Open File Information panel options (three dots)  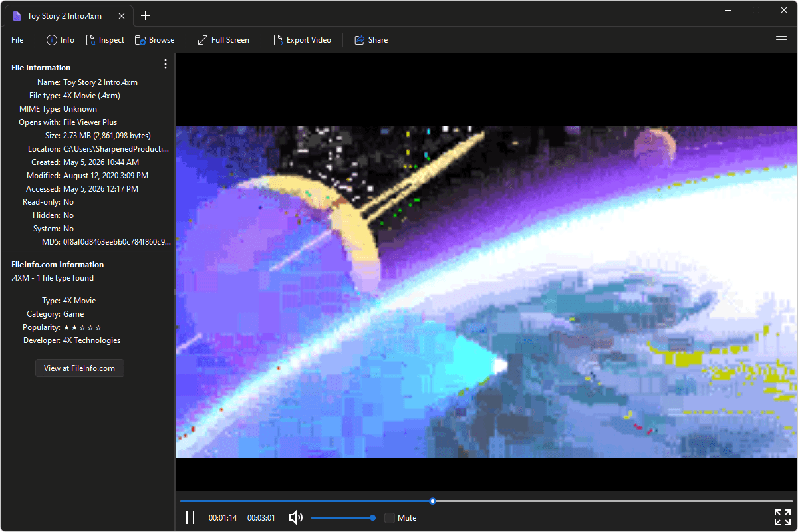pyautogui.click(x=166, y=64)
